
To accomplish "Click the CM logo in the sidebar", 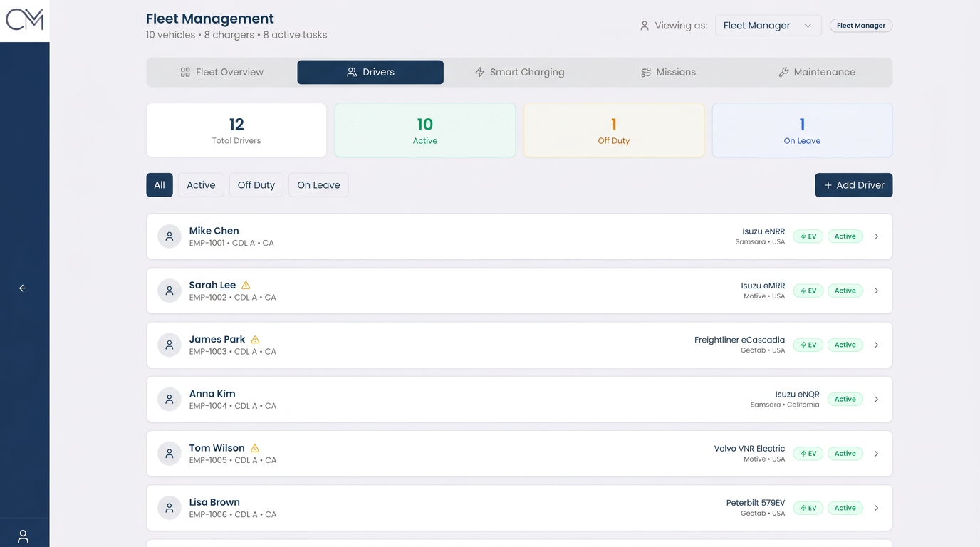I will (x=24, y=20).
